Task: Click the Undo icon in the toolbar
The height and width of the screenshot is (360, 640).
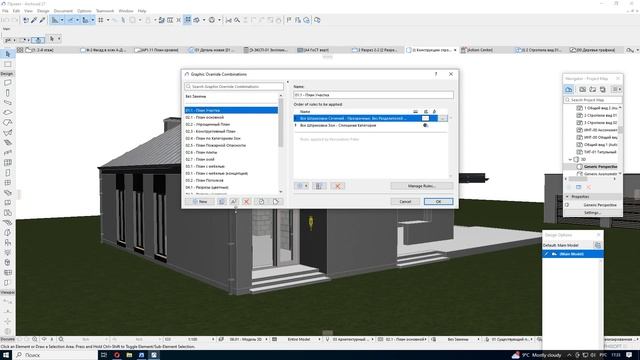Action: tap(6, 20)
